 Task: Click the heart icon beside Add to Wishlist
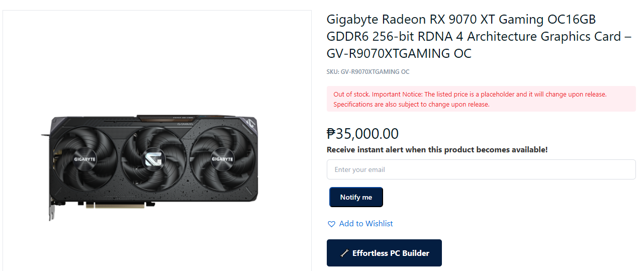tap(331, 224)
